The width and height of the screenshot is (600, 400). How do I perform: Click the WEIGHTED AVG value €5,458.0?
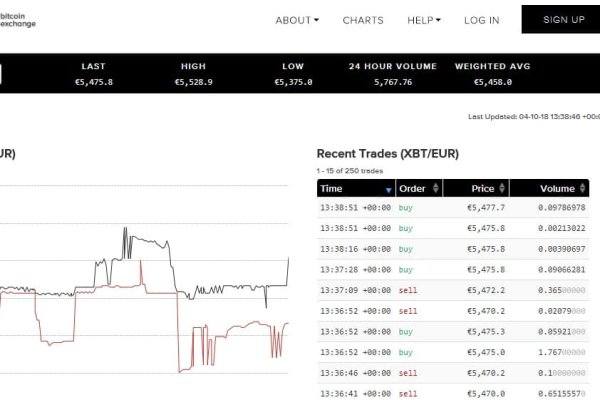[492, 82]
